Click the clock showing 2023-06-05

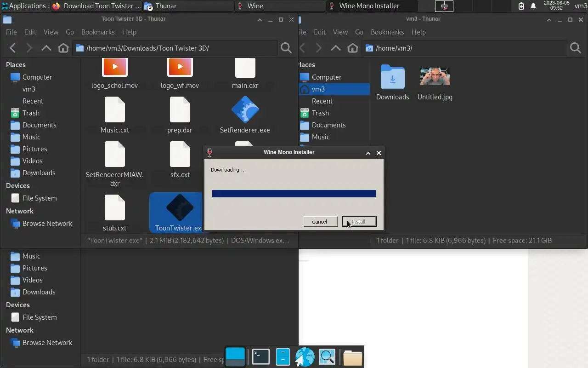coord(556,6)
